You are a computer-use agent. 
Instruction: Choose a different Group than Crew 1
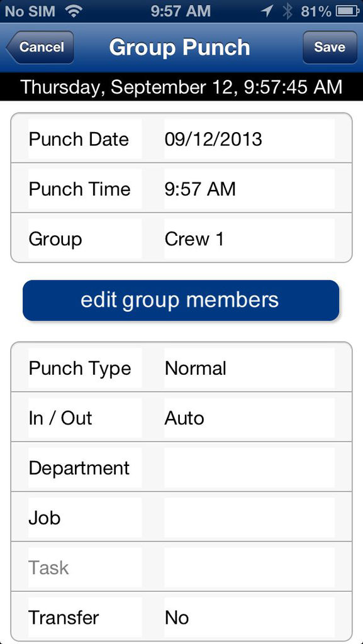[x=249, y=238]
